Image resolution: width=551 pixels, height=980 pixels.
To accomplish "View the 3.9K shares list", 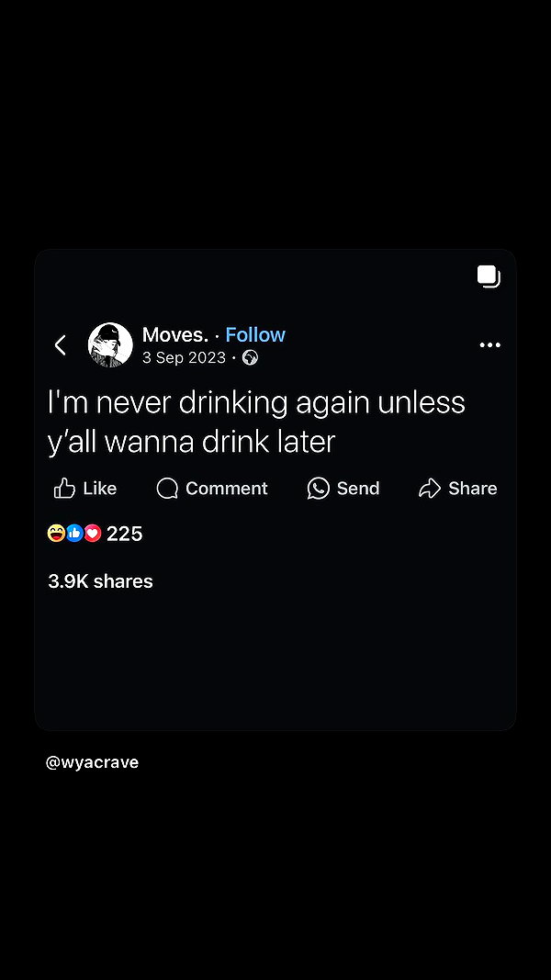I will click(101, 581).
